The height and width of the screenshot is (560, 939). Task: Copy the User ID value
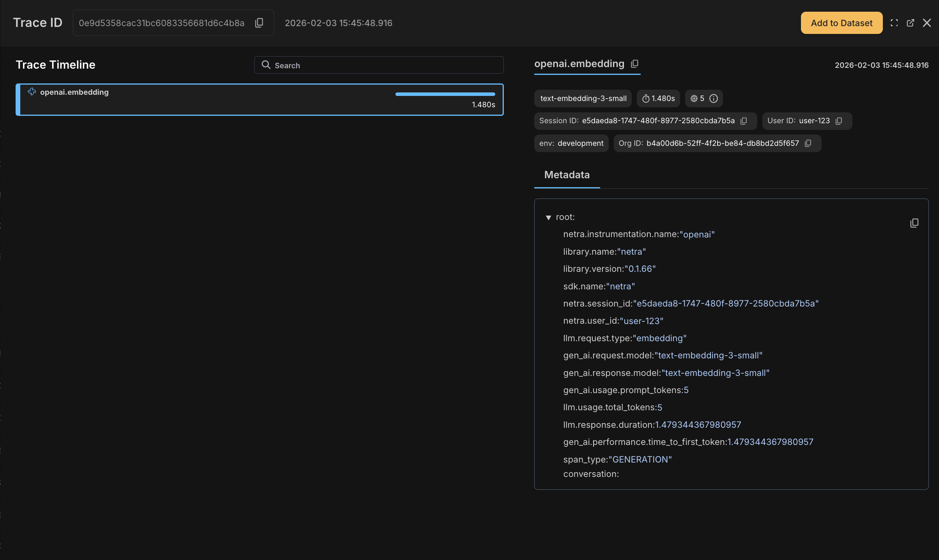(839, 121)
